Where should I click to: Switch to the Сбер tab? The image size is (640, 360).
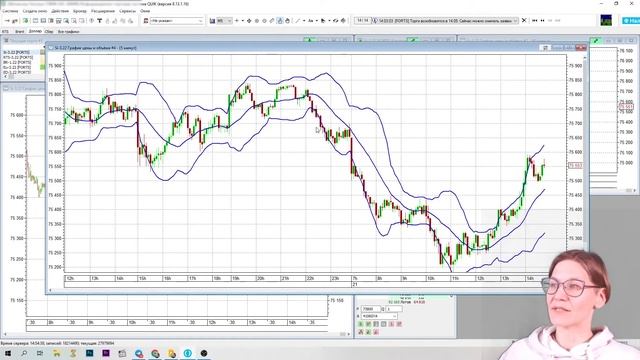(x=49, y=31)
